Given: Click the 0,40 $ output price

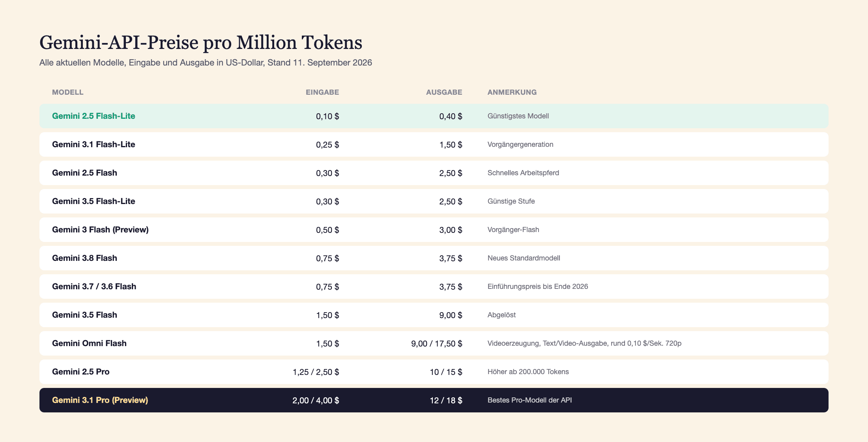Looking at the screenshot, I should 451,116.
